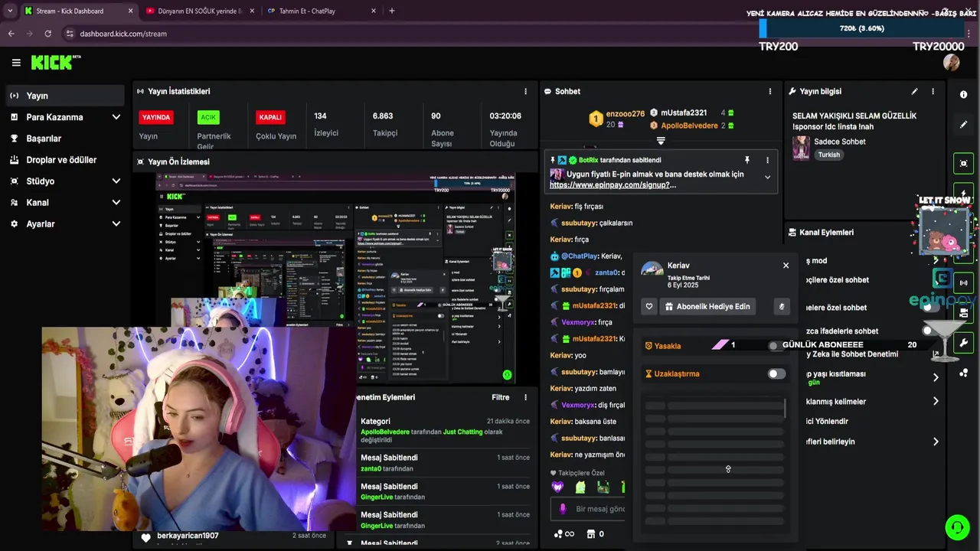Open Yayın bilgisi three-dot menu

click(933, 91)
